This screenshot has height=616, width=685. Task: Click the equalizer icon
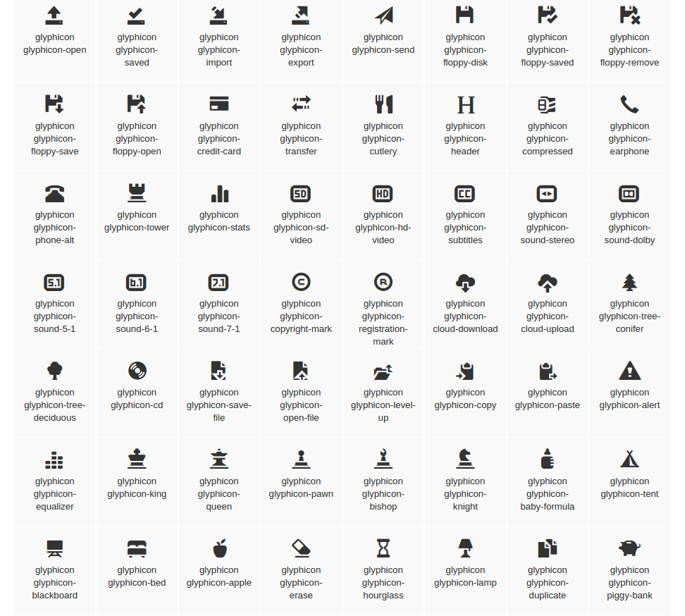[x=54, y=460]
